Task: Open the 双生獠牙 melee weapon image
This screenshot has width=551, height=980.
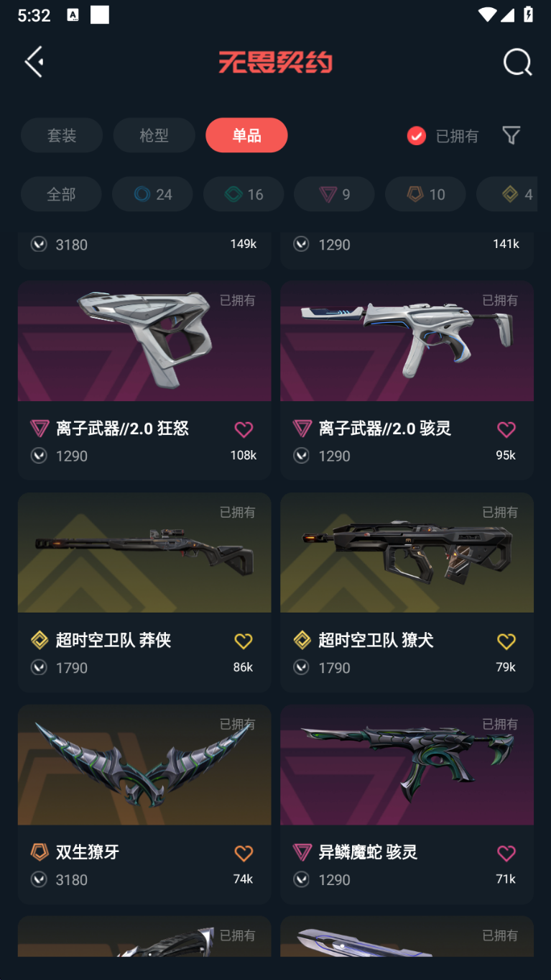Action: pos(144,764)
